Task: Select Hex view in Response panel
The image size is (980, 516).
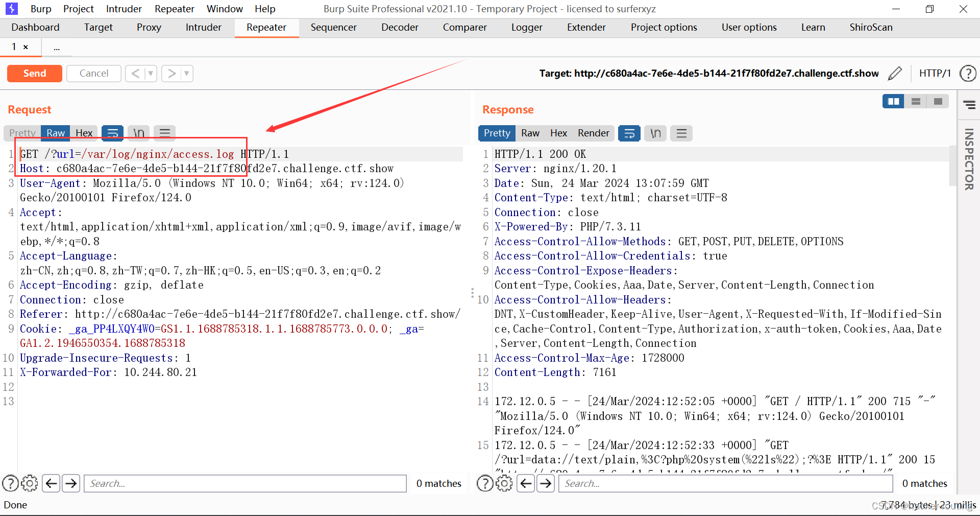Action: [559, 133]
